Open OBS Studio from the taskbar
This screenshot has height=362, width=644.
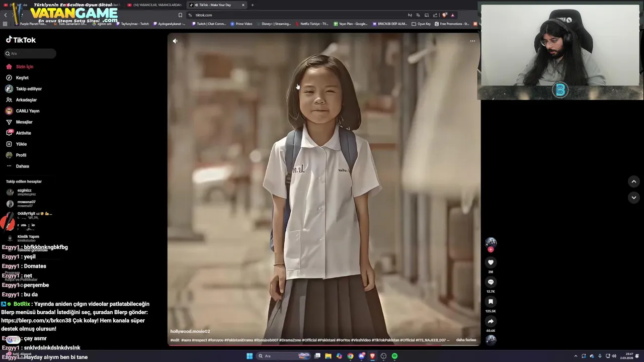(x=383, y=356)
